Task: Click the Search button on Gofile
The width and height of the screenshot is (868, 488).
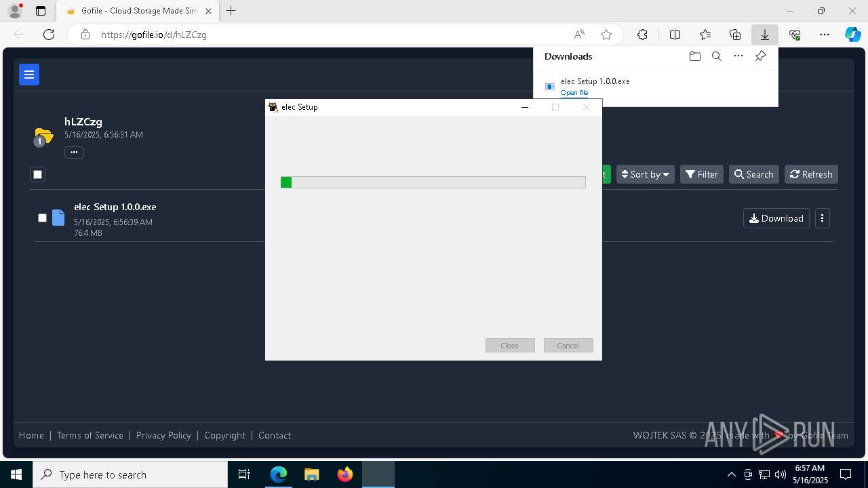Action: (x=754, y=174)
